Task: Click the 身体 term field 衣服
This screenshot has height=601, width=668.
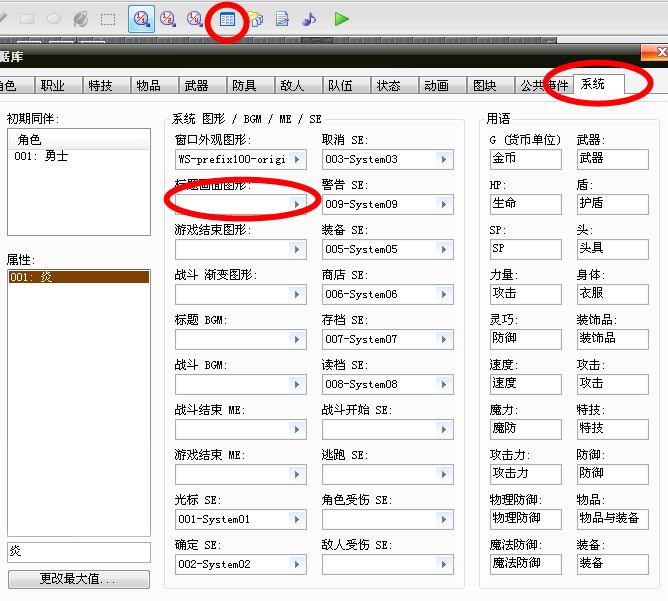Action: point(613,294)
